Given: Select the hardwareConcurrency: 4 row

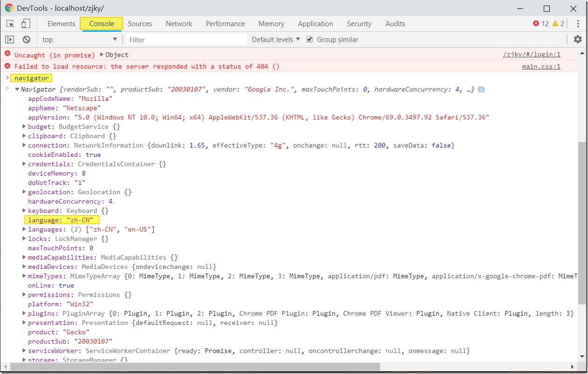Looking at the screenshot, I should click(70, 201).
